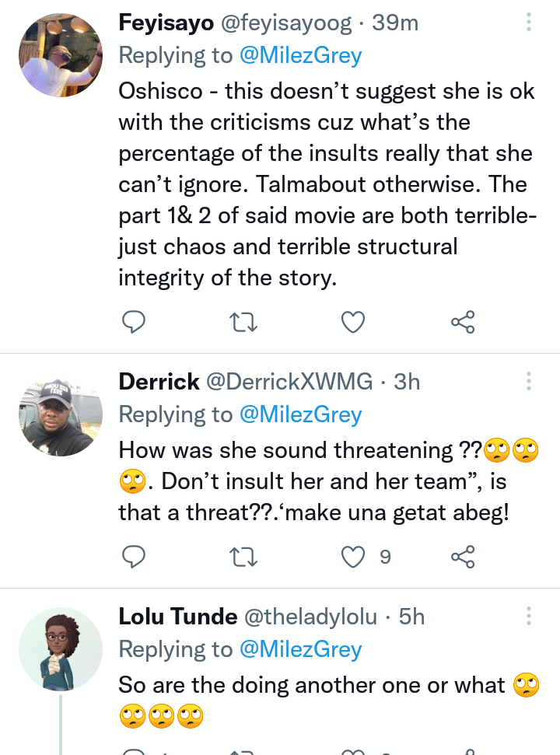Share Feyisayo's tweet
This screenshot has width=560, height=755.
click(464, 322)
